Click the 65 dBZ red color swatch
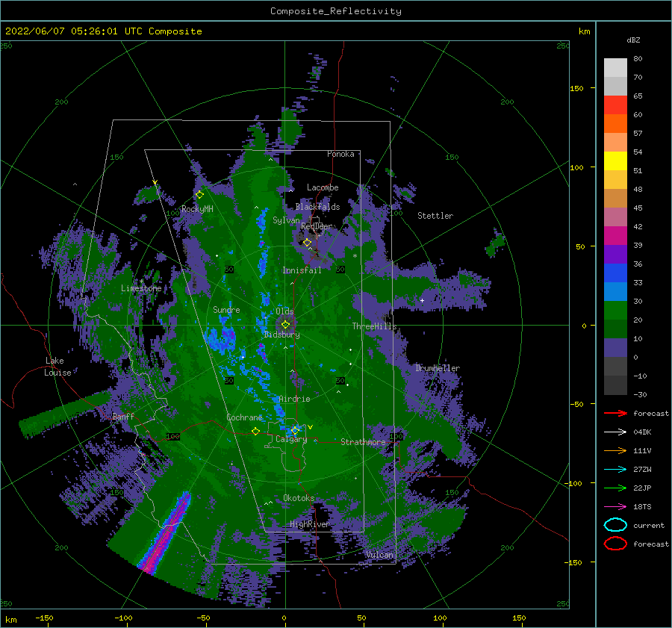This screenshot has width=672, height=628. (615, 105)
